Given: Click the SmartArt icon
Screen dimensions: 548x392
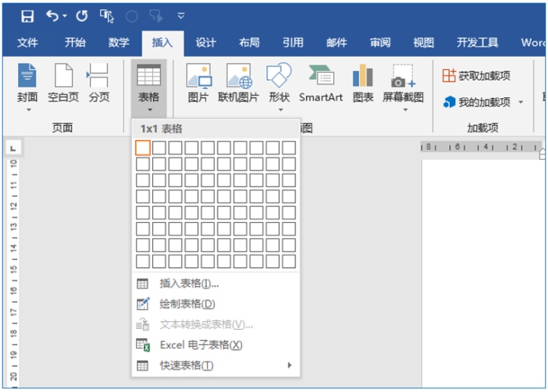Looking at the screenshot, I should (321, 75).
